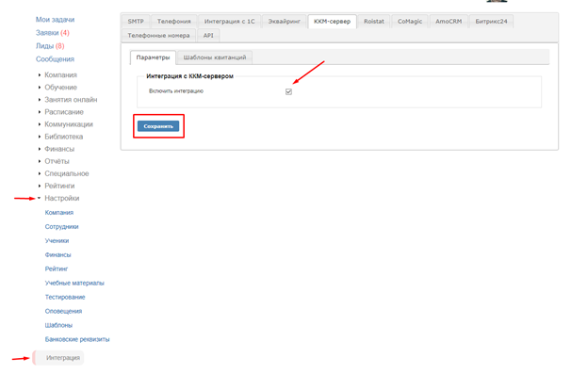Open the Лиды (8) link
The height and width of the screenshot is (374, 588).
[50, 46]
